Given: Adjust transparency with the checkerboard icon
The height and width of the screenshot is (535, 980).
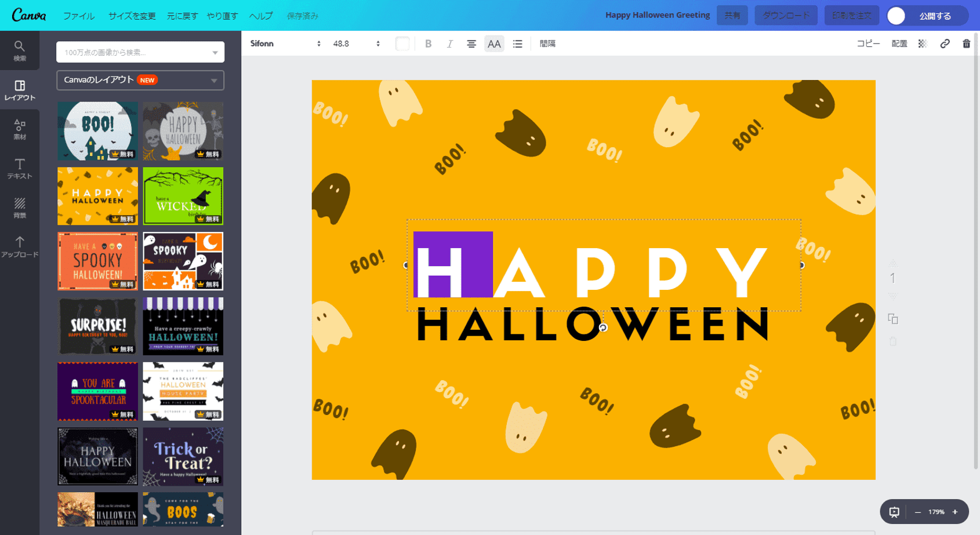Looking at the screenshot, I should [923, 43].
